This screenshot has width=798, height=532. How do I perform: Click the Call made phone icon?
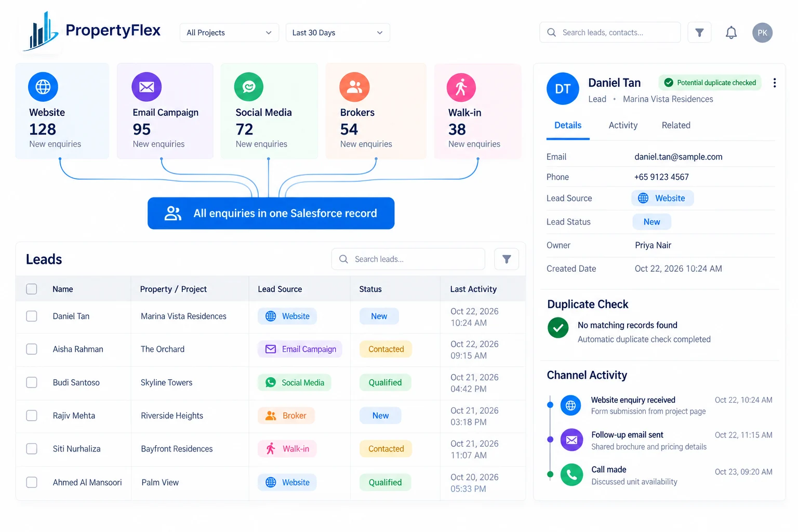pyautogui.click(x=571, y=475)
